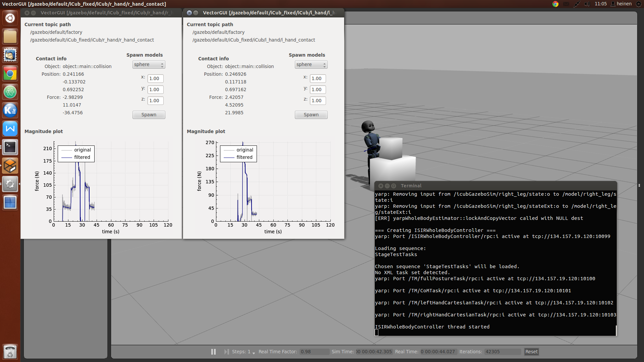Click Spawn in the r_hand_contact window
The height and width of the screenshot is (362, 644).
coord(149,115)
